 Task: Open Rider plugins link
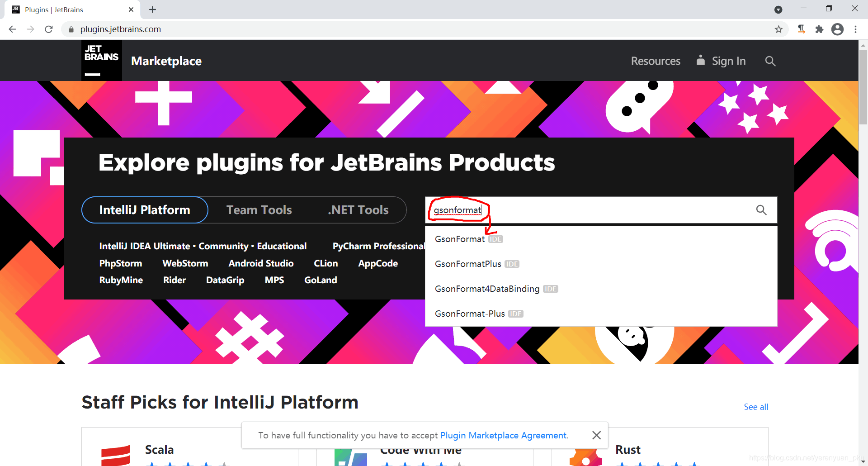coord(175,280)
